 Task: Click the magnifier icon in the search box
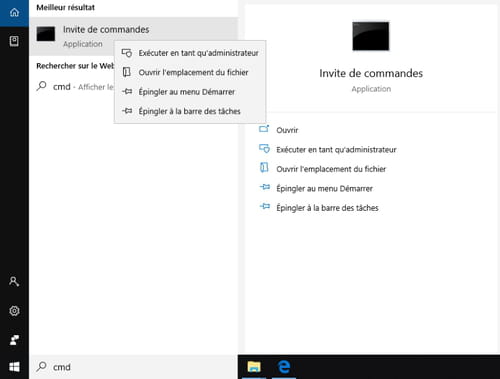click(x=41, y=366)
